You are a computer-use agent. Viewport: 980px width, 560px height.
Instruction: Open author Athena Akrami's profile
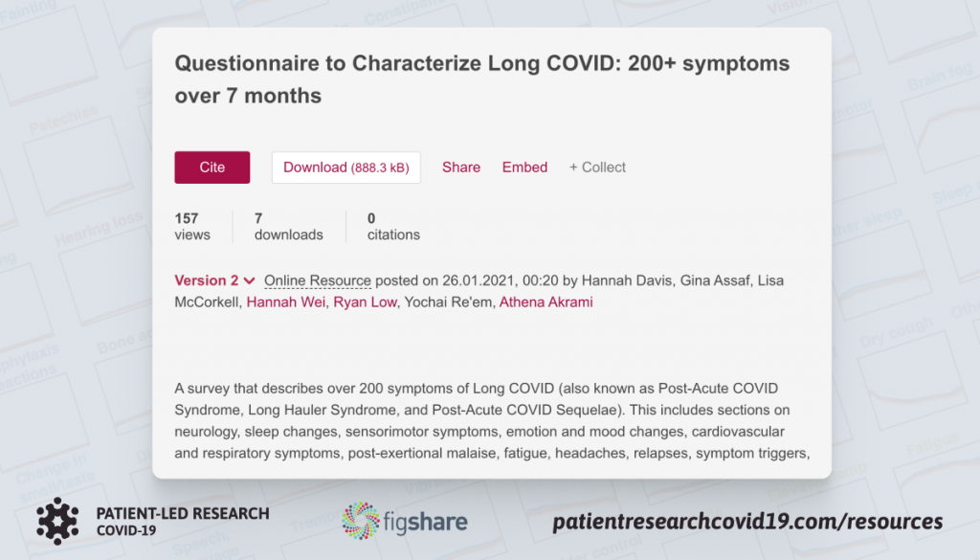(546, 302)
